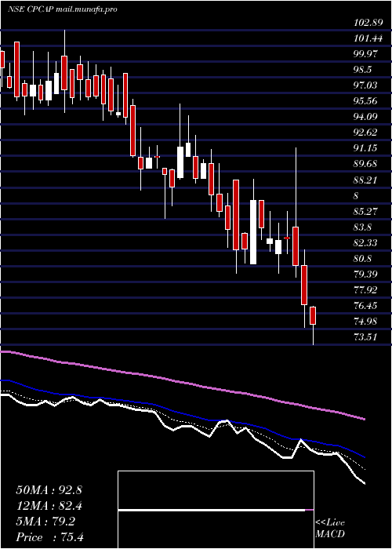
Task: Click the 5MA : 79.2 readout
Action: 45,522
